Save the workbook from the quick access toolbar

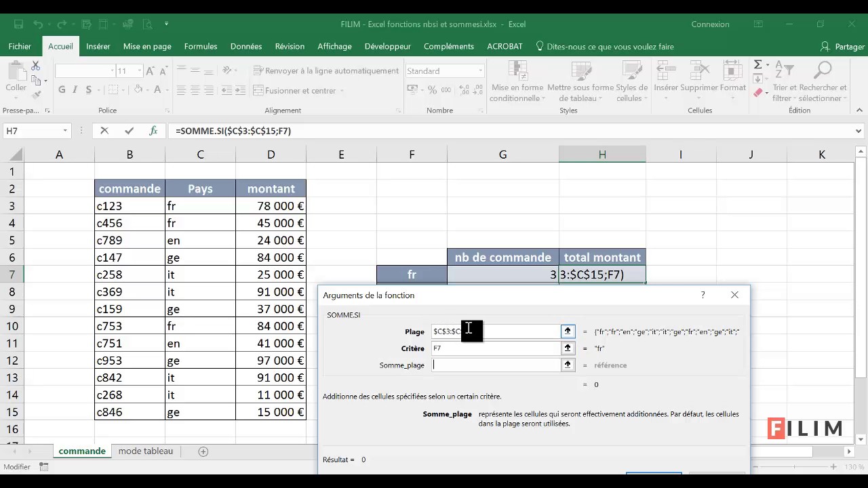point(18,24)
